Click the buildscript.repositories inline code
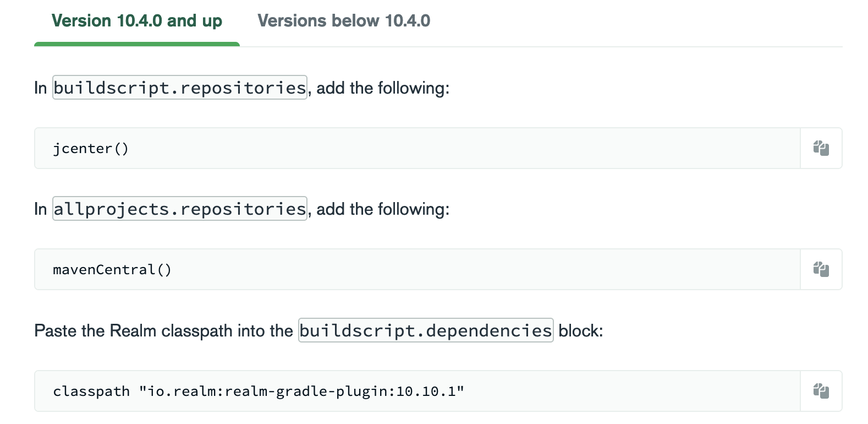Screen dimensions: 868x424 point(179,88)
